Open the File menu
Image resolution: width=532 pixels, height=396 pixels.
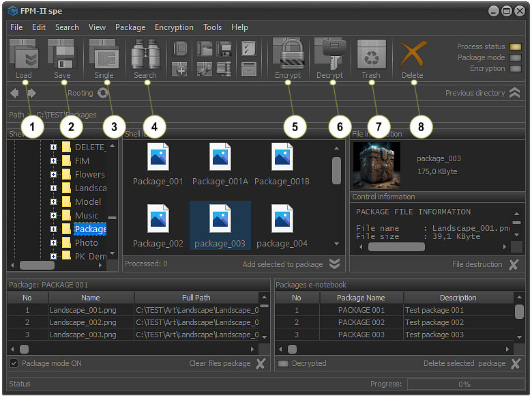[x=16, y=27]
